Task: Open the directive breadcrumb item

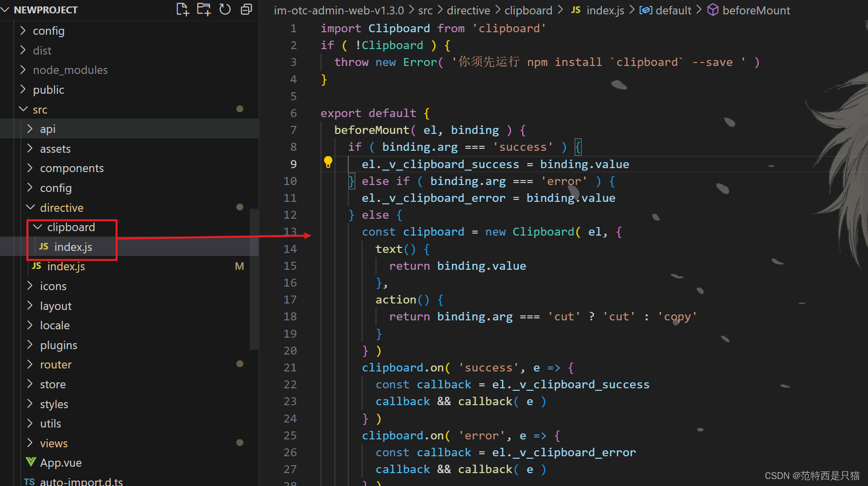Action: pyautogui.click(x=468, y=10)
